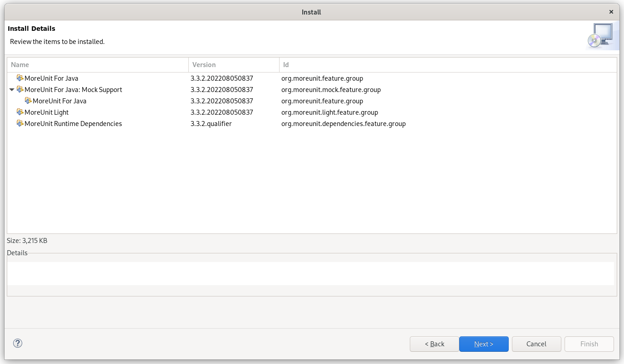Click the install wizard graphic in the header
The image size is (624, 364).
coord(602,35)
